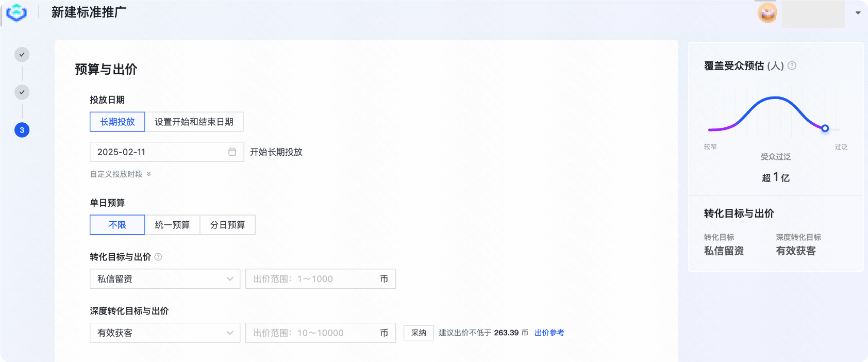
Task: Open 私信留资 conversion goal dropdown
Action: (x=165, y=279)
